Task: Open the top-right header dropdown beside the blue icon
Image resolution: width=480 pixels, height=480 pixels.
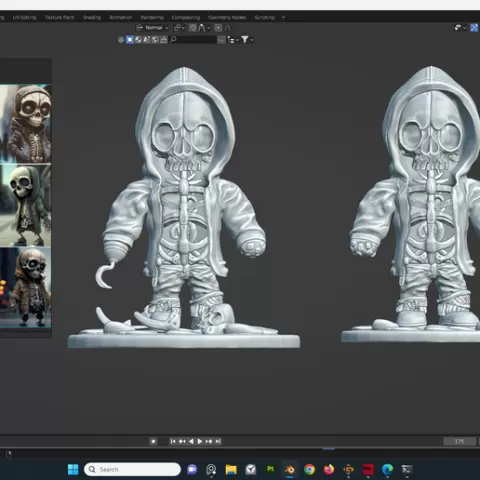Action: [460, 28]
